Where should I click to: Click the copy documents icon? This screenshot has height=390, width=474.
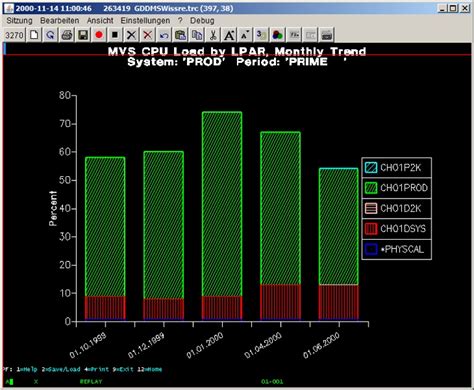[197, 35]
